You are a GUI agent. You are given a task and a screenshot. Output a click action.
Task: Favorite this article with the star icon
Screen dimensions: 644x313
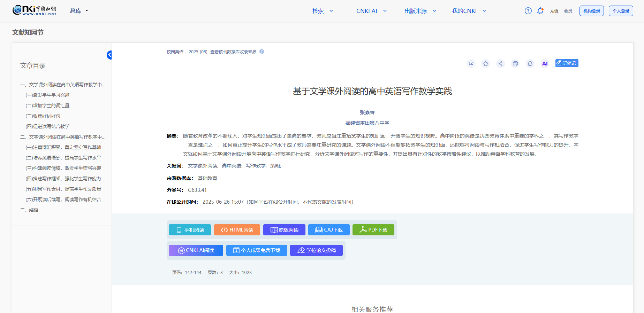[485, 63]
